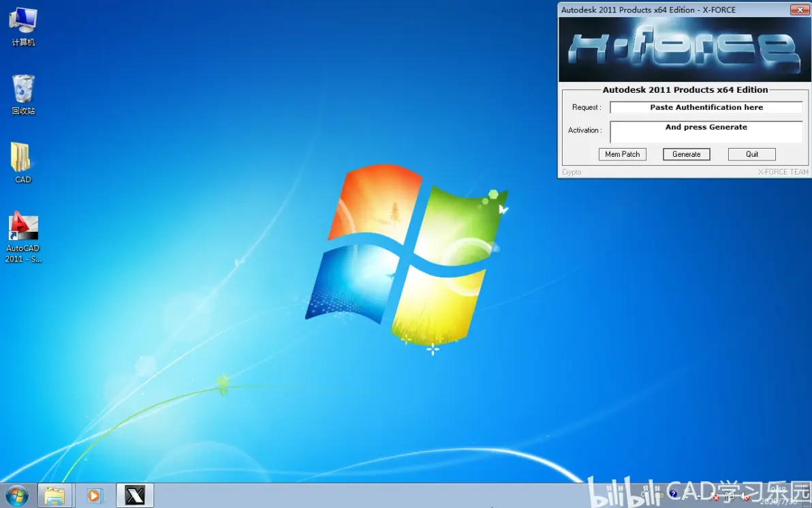Image resolution: width=812 pixels, height=508 pixels.
Task: Quit the X-FORCE keygen
Action: coord(752,154)
